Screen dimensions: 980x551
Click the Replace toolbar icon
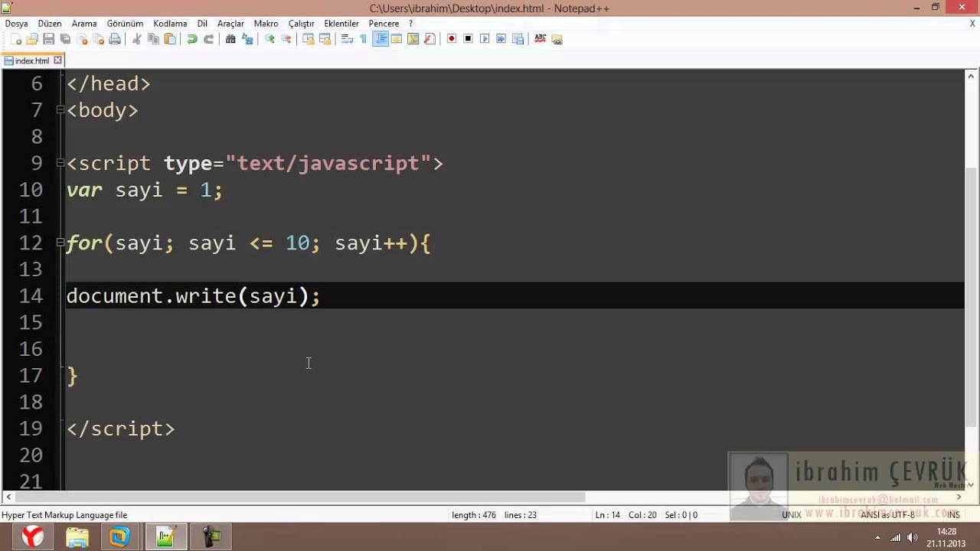(x=247, y=39)
